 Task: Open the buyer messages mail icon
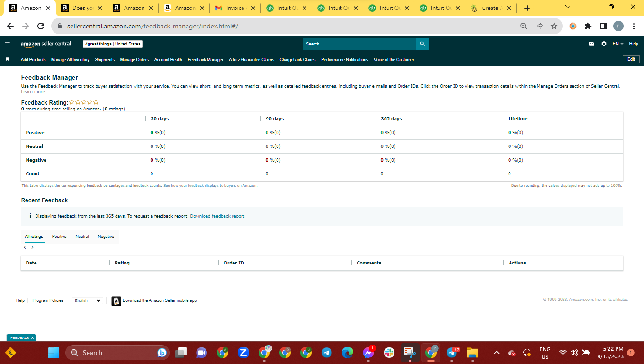pos(591,44)
